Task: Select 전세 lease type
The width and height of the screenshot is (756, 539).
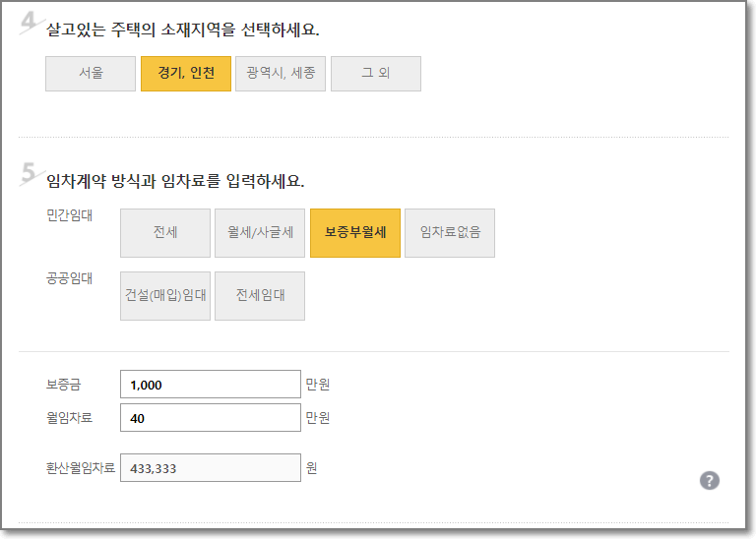Action: click(x=165, y=233)
